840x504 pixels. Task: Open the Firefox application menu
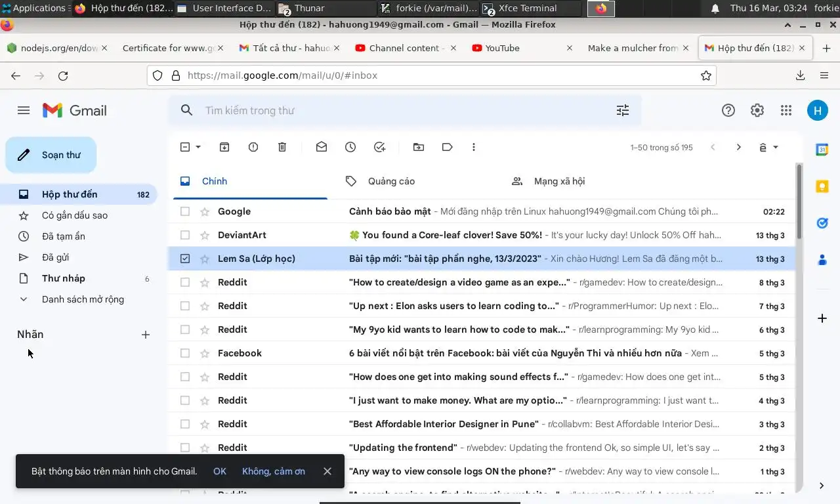(824, 75)
